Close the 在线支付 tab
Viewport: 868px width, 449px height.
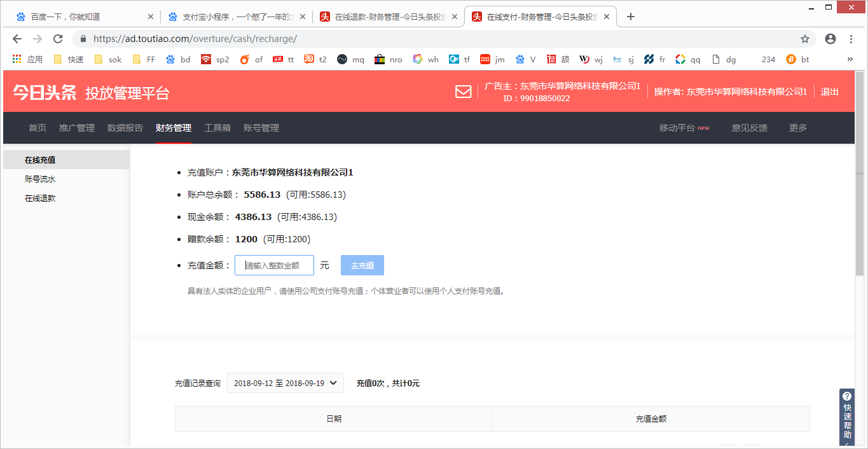pyautogui.click(x=607, y=17)
